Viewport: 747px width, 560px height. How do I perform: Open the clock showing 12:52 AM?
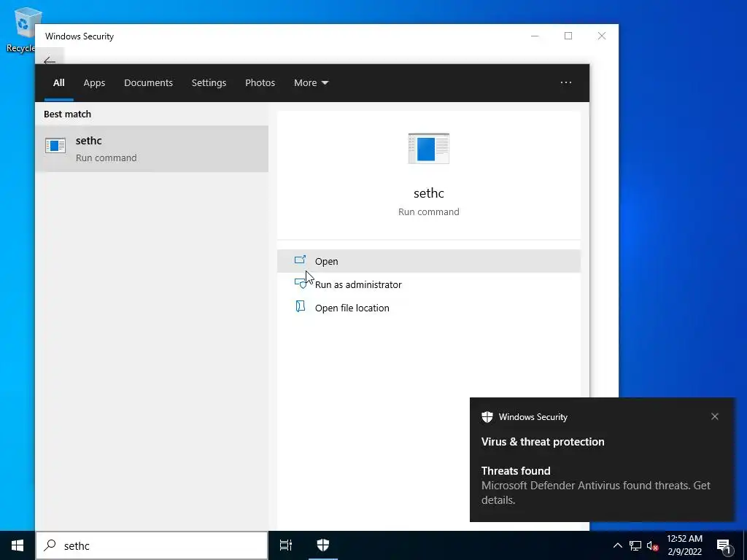684,545
